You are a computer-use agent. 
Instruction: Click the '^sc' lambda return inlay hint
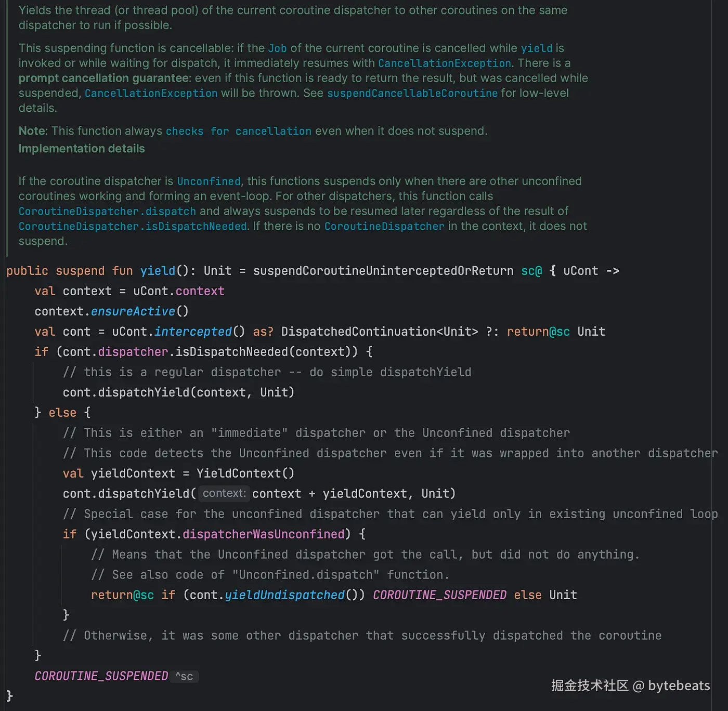pyautogui.click(x=184, y=677)
